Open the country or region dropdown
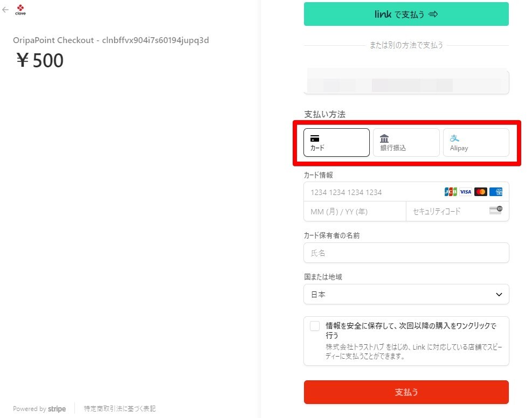The height and width of the screenshot is (418, 532). tap(406, 295)
